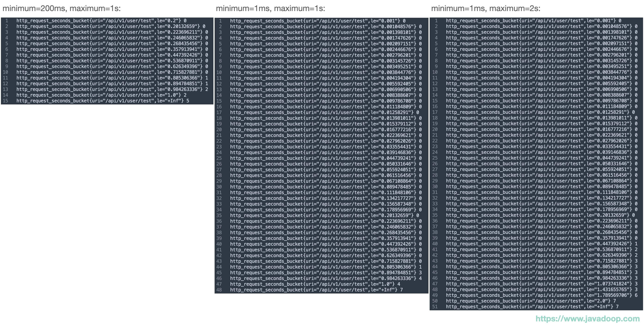Click line number 51 in right panel
644x326 pixels.
tap(435, 307)
